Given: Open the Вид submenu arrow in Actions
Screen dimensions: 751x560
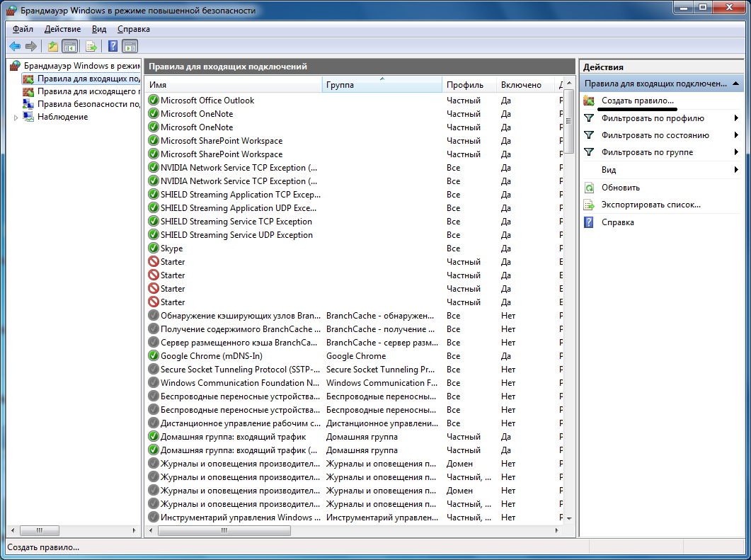Looking at the screenshot, I should (736, 170).
